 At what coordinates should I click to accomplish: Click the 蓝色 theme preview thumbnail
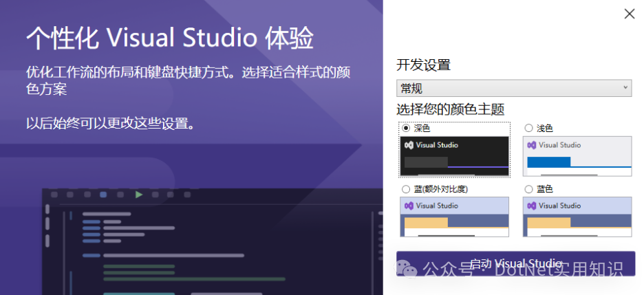577,217
